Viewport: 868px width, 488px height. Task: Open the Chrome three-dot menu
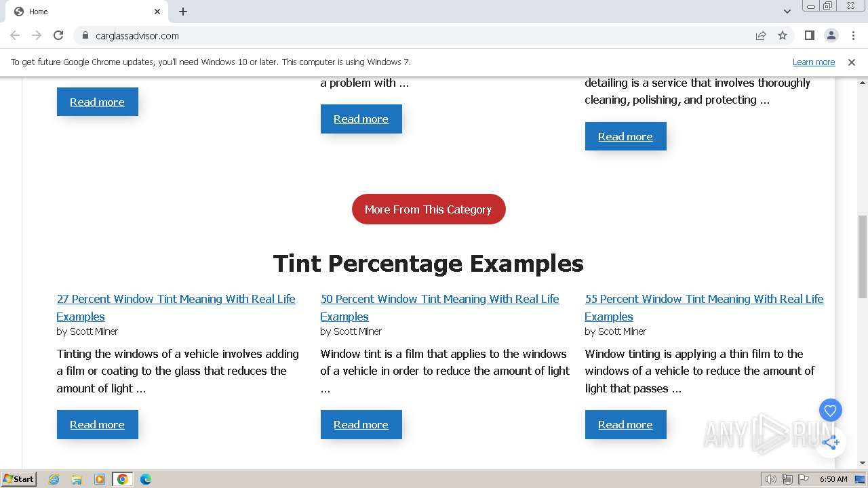pos(852,35)
